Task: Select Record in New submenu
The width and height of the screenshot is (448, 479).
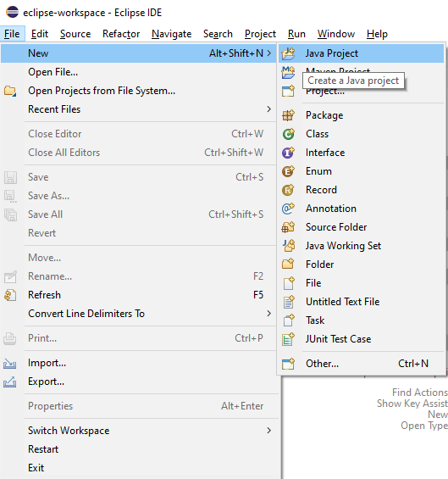Action: tap(362, 190)
